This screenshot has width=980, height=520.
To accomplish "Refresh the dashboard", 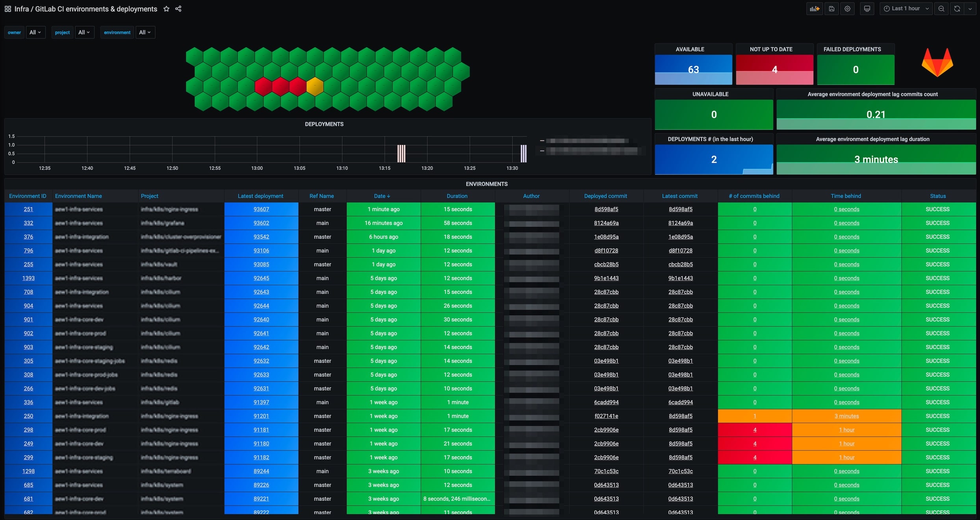I will point(957,9).
